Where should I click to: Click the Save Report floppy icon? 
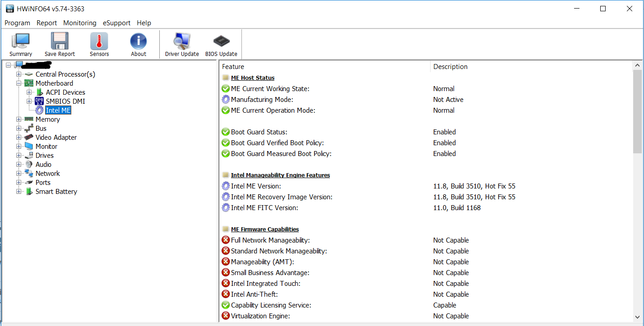click(60, 45)
